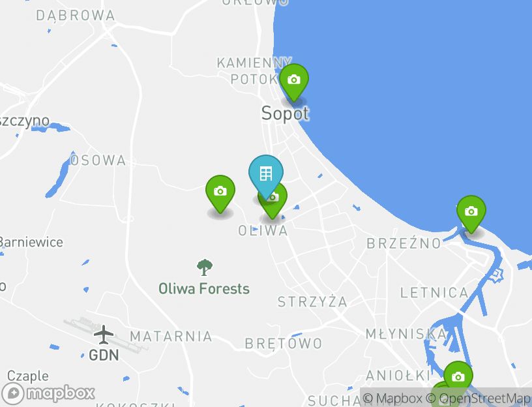Click the Sopot city label
The height and width of the screenshot is (407, 532).
tap(285, 113)
